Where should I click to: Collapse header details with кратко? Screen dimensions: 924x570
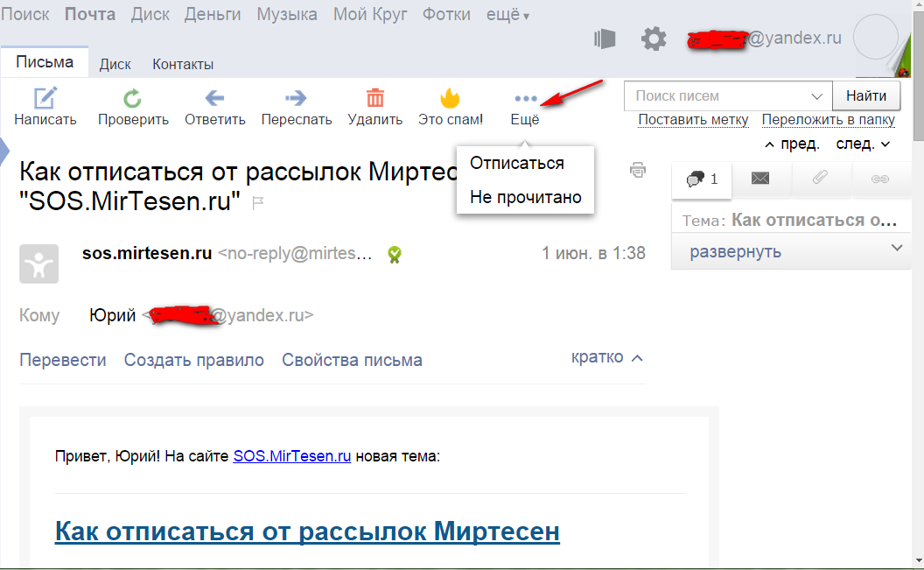(606, 357)
